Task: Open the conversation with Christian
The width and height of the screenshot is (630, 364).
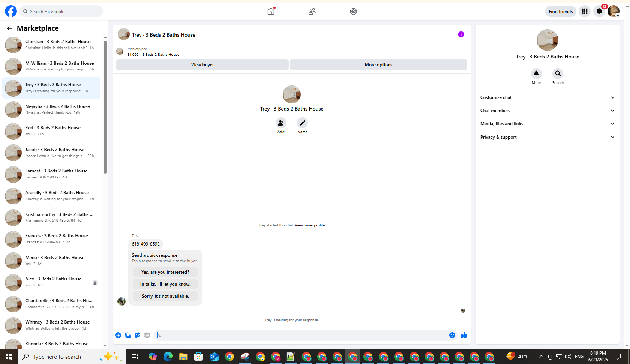Action: [51, 45]
